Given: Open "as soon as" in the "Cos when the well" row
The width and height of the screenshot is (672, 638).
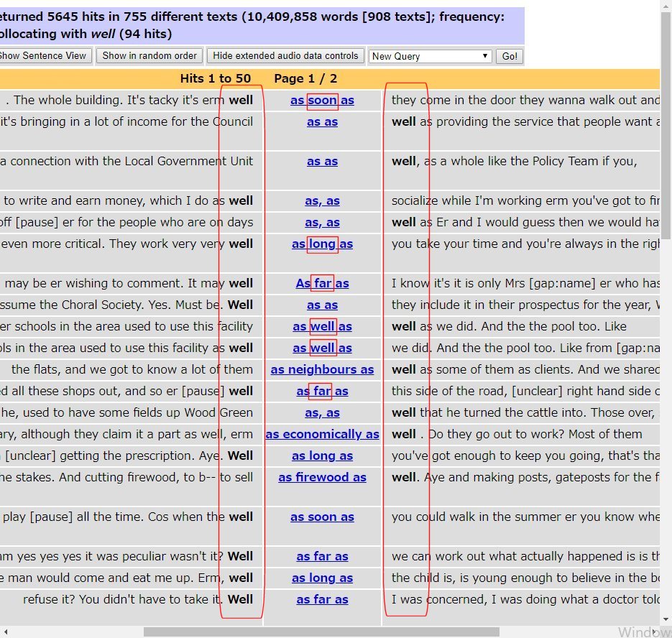Looking at the screenshot, I should tap(322, 517).
